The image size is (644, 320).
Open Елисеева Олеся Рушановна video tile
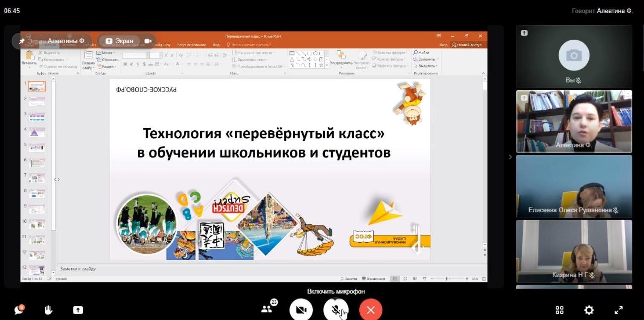point(574,186)
